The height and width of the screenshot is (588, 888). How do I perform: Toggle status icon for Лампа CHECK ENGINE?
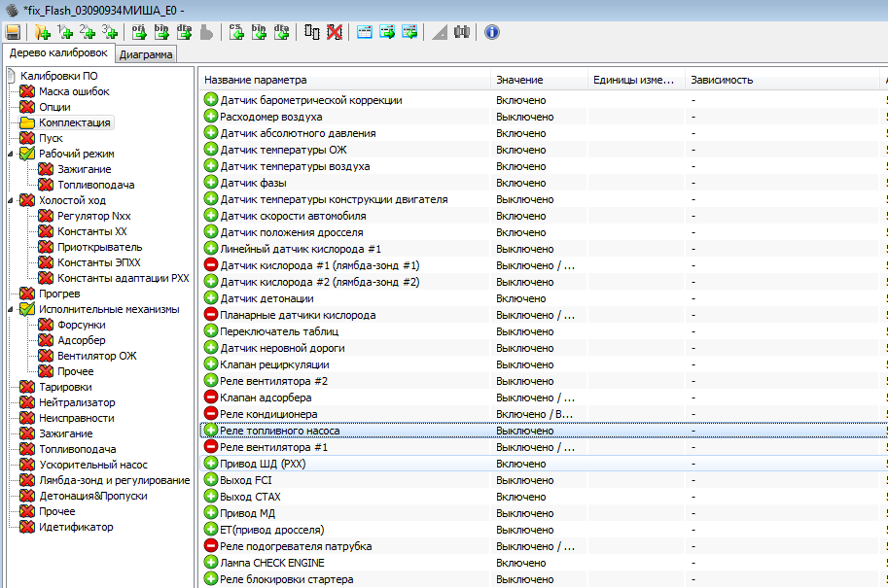(211, 563)
